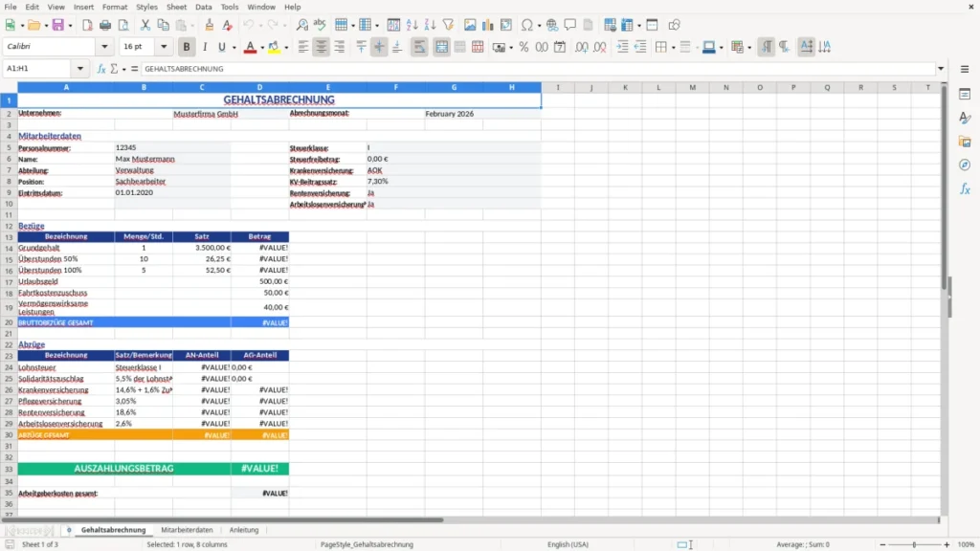The width and height of the screenshot is (980, 551).
Task: Click the Add Decimal Place icon
Action: [582, 47]
